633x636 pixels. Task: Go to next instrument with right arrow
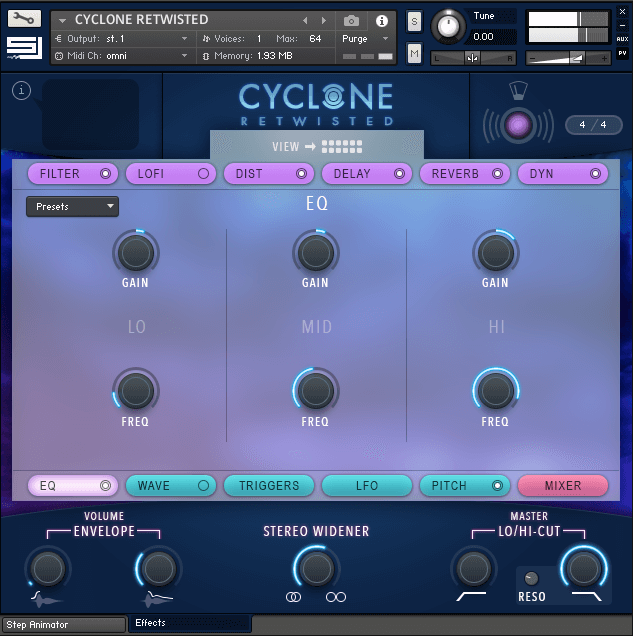tap(323, 20)
